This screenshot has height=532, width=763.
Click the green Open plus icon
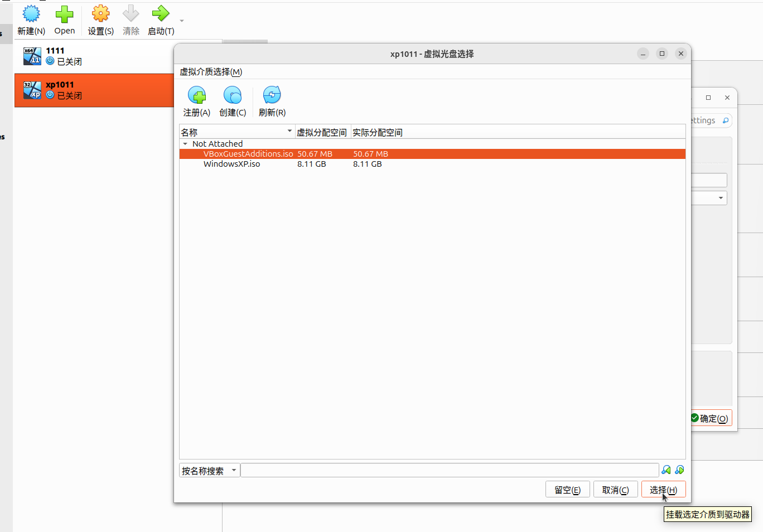[x=64, y=14]
